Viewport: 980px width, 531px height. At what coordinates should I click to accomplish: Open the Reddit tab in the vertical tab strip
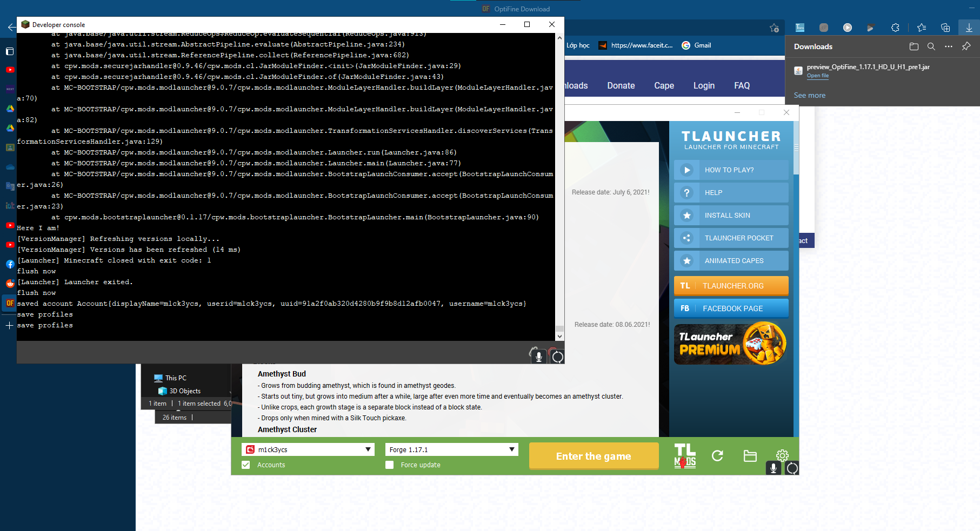[x=10, y=284]
